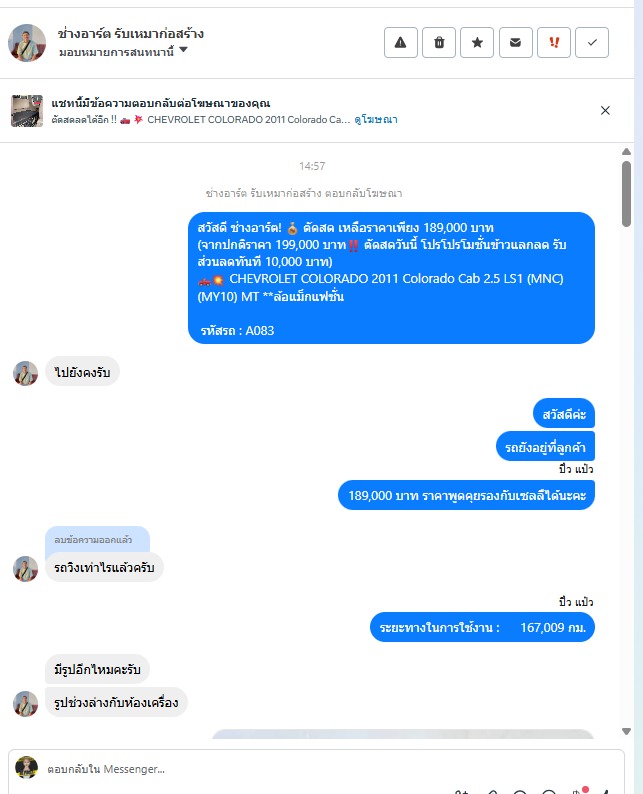The height and width of the screenshot is (794, 643).
Task: Expand the มอบหมายการสนทนานี้ assignment dropdown
Action: [123, 51]
